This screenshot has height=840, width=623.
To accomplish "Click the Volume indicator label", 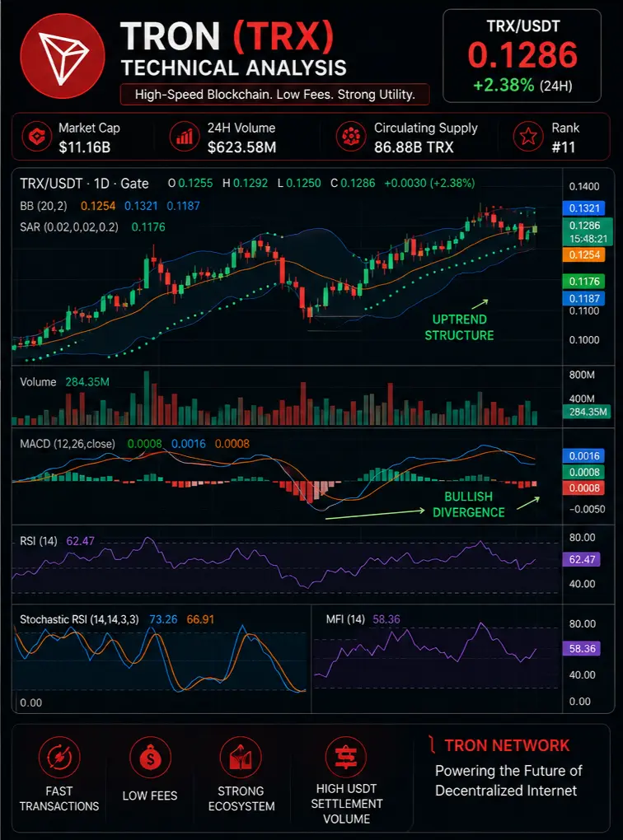I will [x=38, y=382].
